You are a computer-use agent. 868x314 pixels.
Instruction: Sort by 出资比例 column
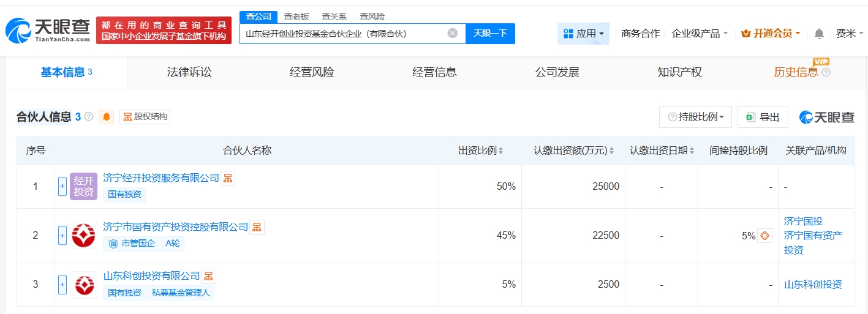click(x=480, y=151)
